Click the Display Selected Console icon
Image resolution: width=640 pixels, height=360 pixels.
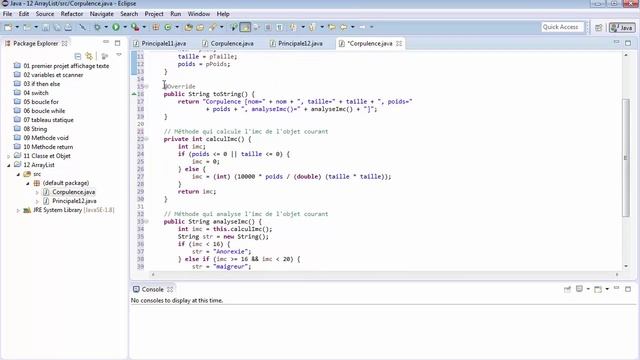click(579, 289)
